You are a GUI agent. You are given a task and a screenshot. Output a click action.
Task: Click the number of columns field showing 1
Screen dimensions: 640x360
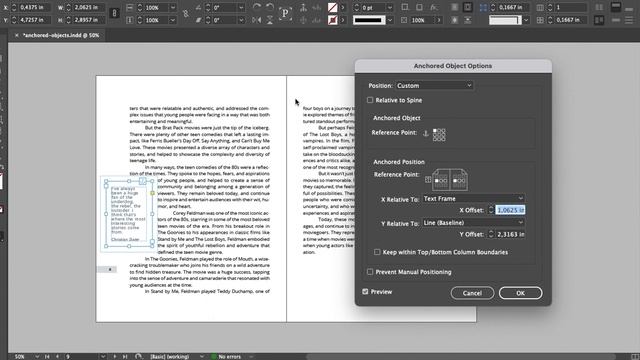pos(571,7)
